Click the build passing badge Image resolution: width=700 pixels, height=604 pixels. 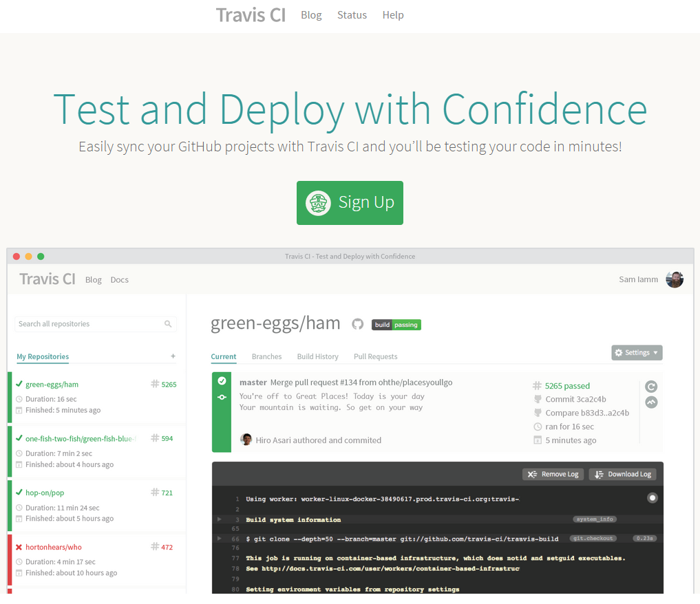[x=396, y=325]
